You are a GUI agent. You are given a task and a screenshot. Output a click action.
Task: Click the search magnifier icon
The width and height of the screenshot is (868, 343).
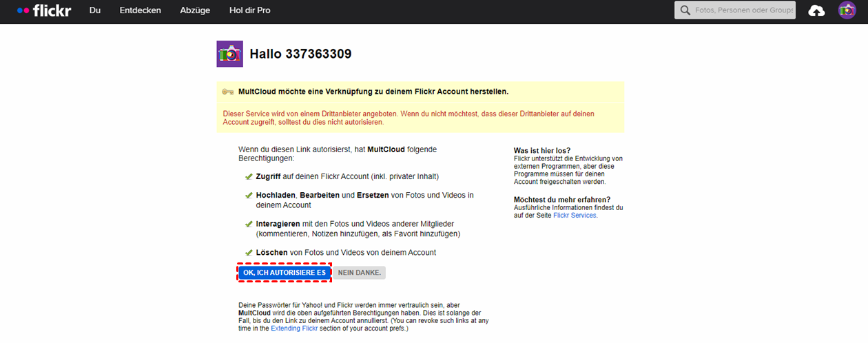click(685, 10)
